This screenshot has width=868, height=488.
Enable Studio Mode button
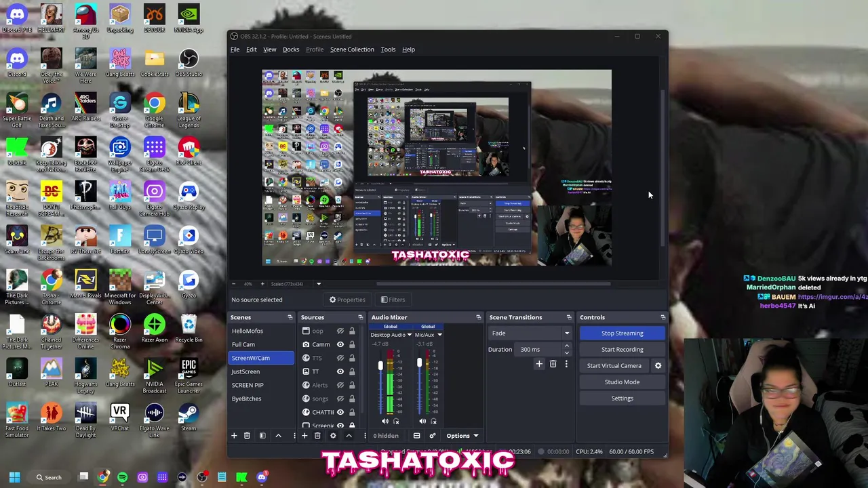[x=622, y=382]
